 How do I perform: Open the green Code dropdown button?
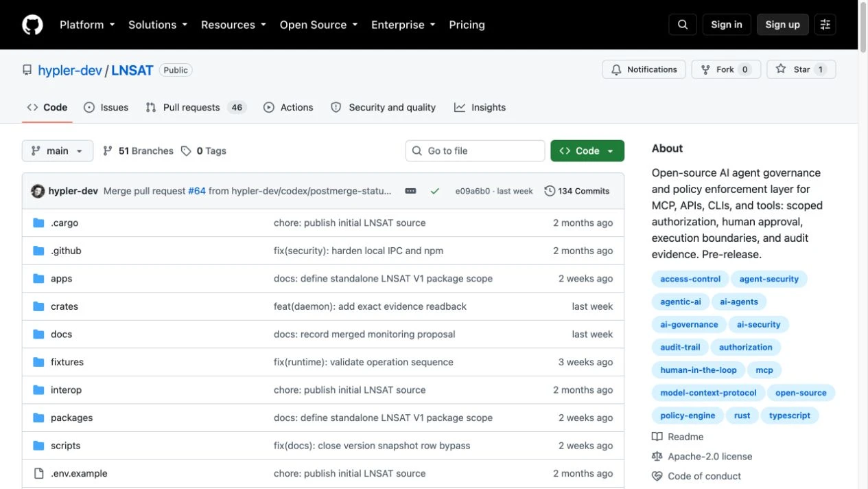tap(587, 151)
